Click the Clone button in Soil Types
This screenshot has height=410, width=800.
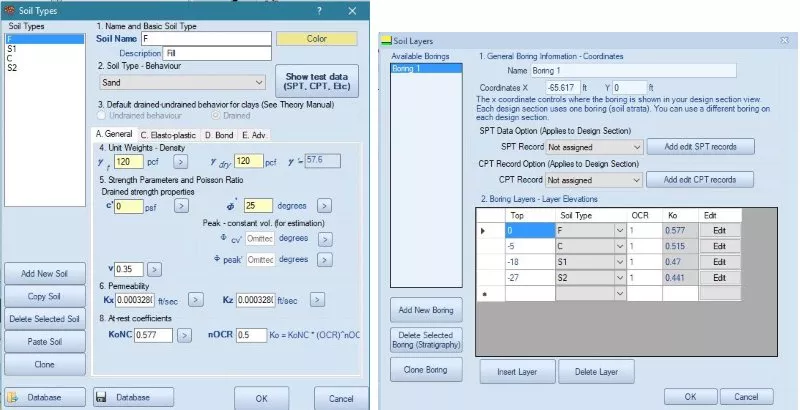click(44, 365)
